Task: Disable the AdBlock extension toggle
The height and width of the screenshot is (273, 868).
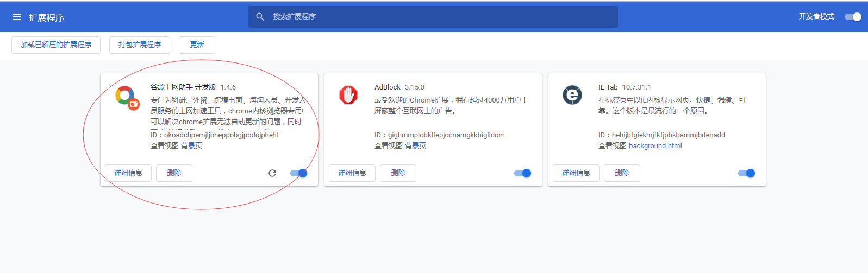Action: (x=522, y=173)
